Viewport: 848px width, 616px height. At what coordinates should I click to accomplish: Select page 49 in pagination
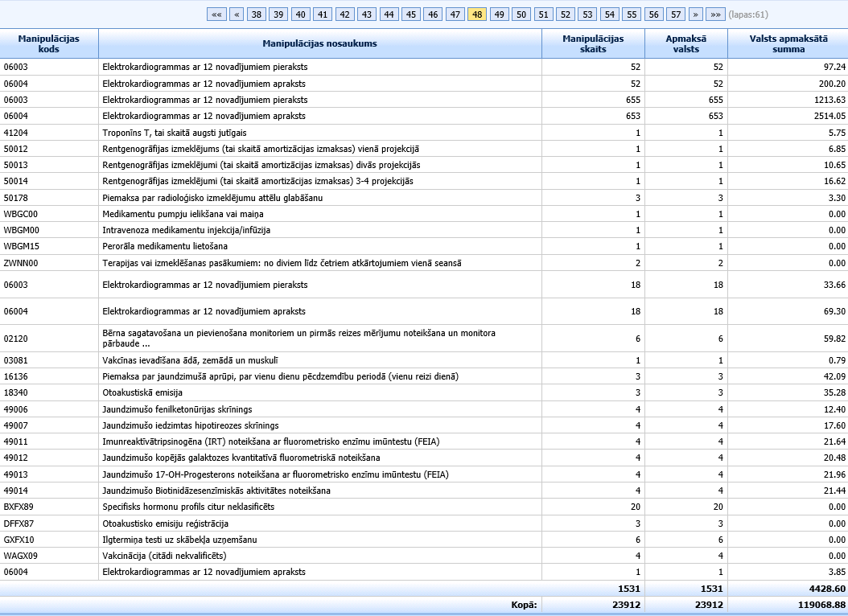[499, 14]
